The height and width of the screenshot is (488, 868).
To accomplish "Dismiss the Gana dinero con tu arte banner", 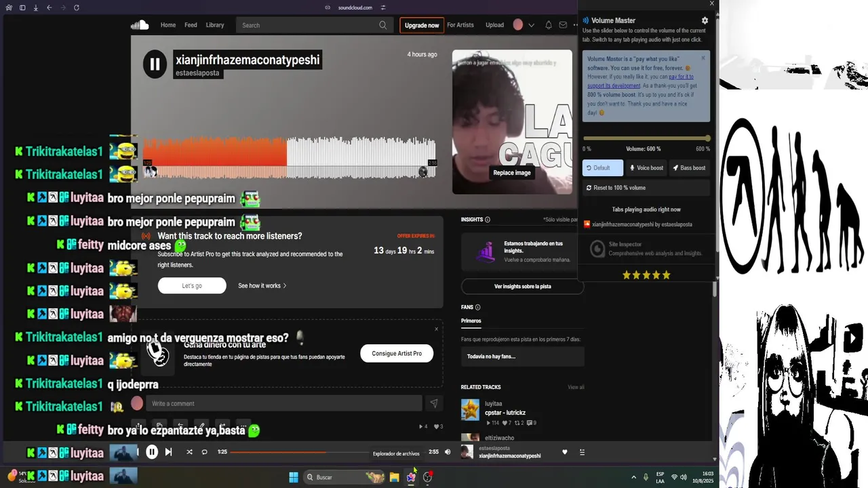I will click(436, 329).
